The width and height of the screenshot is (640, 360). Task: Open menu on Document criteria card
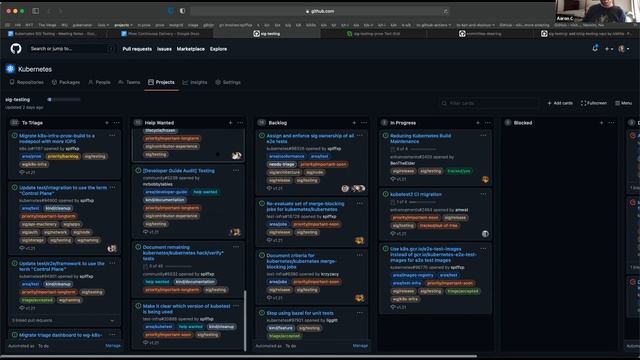[x=360, y=255]
